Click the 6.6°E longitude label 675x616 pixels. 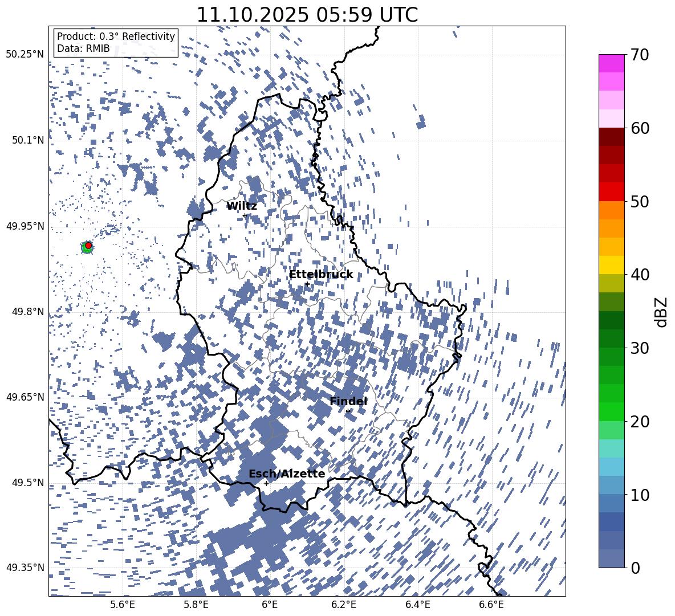pos(491,605)
